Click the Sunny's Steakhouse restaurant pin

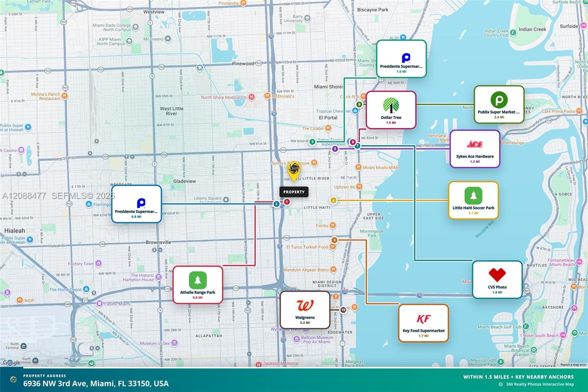314,163
